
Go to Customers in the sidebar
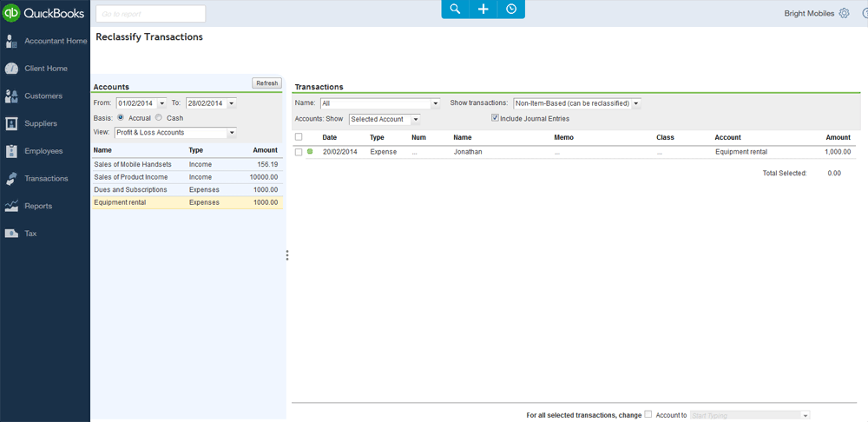(x=43, y=96)
